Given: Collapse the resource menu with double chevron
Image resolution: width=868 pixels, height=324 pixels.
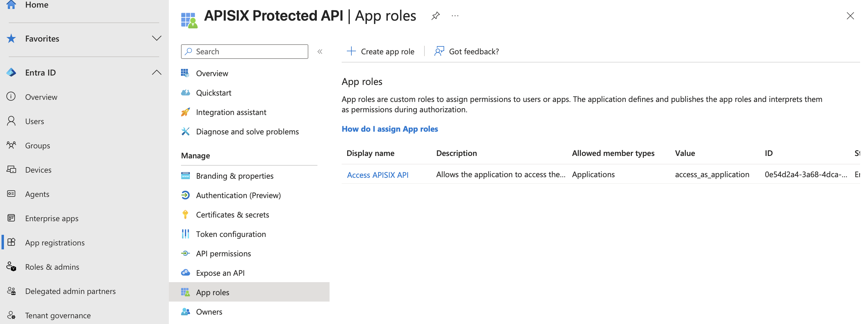Looking at the screenshot, I should 320,52.
